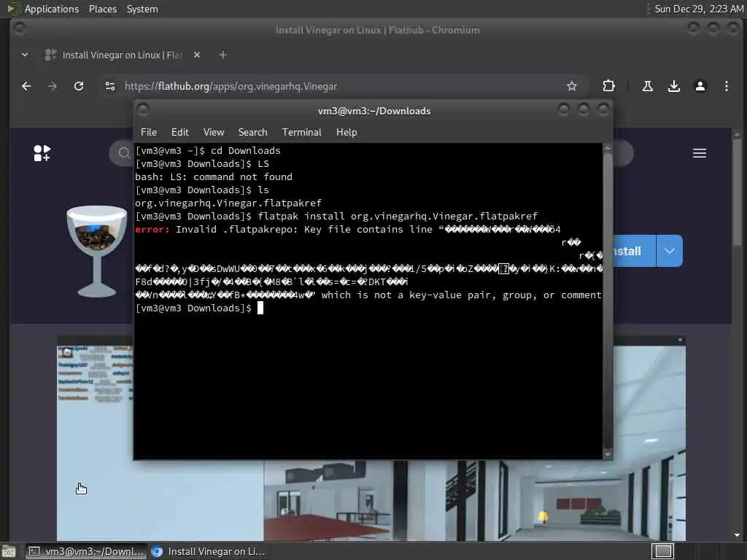Click the show desktop icon in bottom panel
The image size is (747, 560).
[x=9, y=552]
